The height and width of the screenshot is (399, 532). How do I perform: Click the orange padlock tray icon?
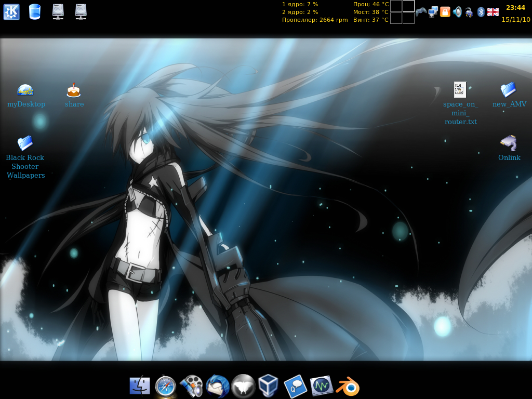point(445,12)
